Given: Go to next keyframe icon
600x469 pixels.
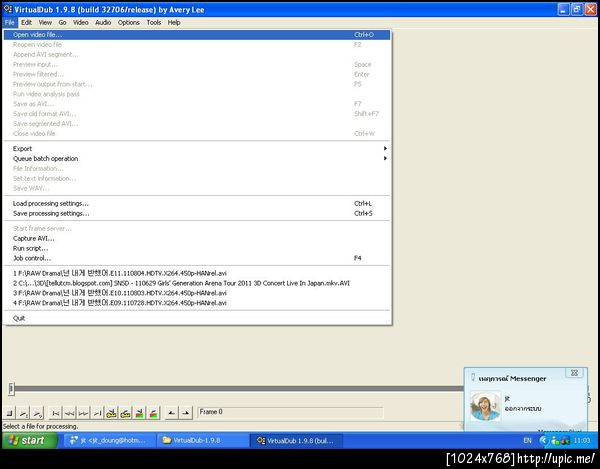Looking at the screenshot, I should 125,413.
